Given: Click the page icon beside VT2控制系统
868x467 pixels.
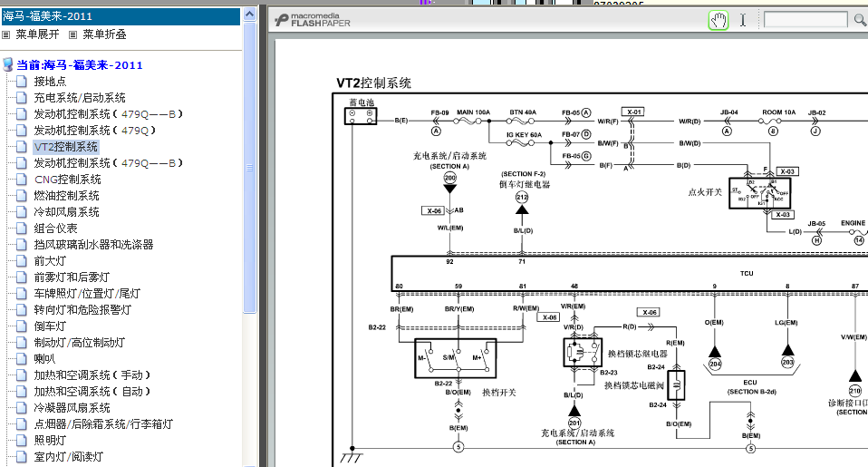Looking at the screenshot, I should [22, 147].
